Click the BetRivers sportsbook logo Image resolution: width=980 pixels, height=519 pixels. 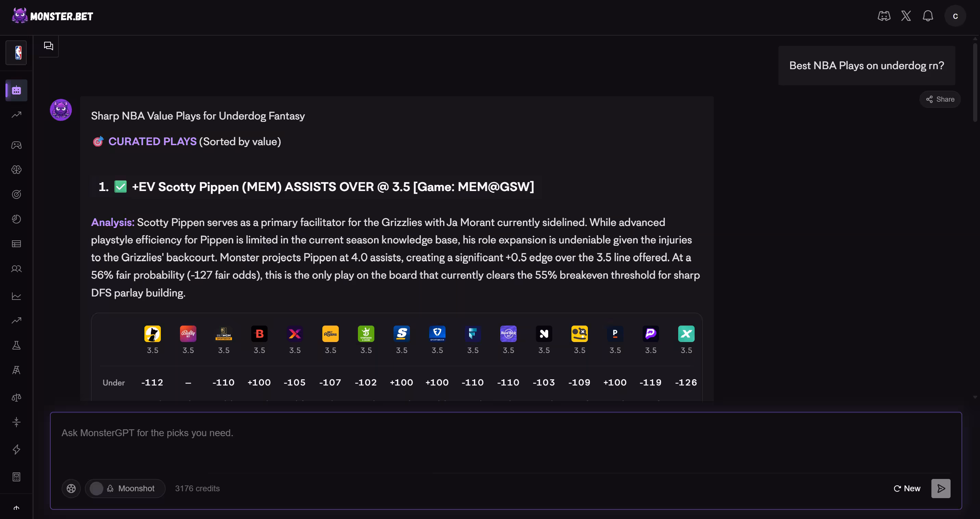click(x=331, y=334)
